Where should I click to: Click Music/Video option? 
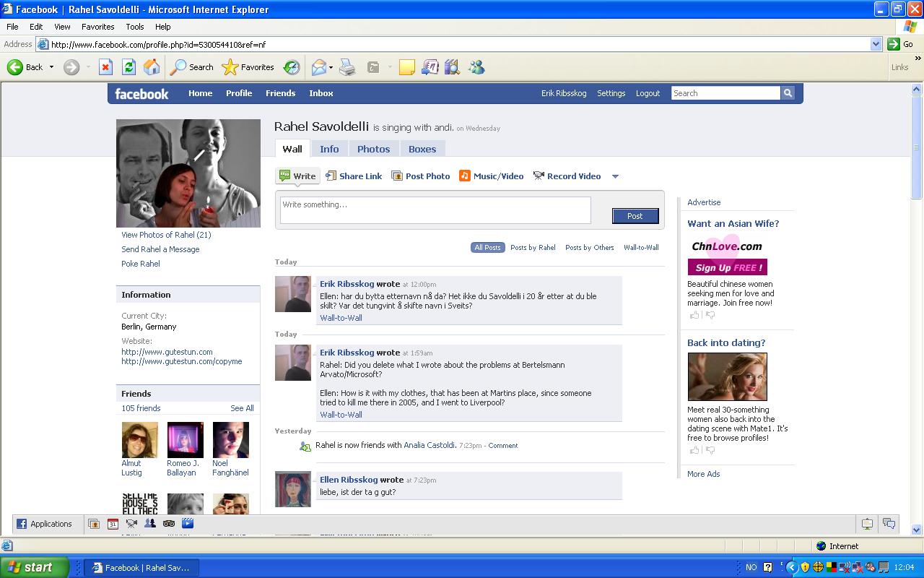(492, 176)
